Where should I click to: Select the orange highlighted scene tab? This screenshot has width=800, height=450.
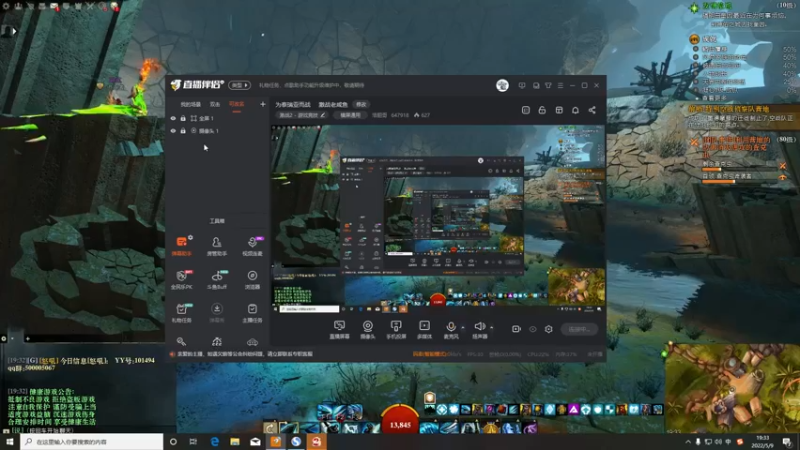(x=236, y=104)
